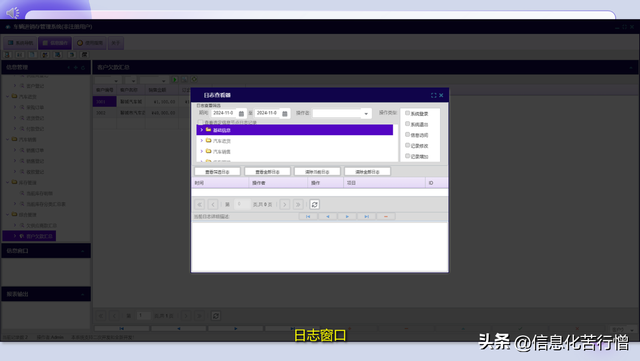Toggle the checkbox above the log tree
Image resolution: width=640 pixels, height=361 pixels.
(200, 122)
